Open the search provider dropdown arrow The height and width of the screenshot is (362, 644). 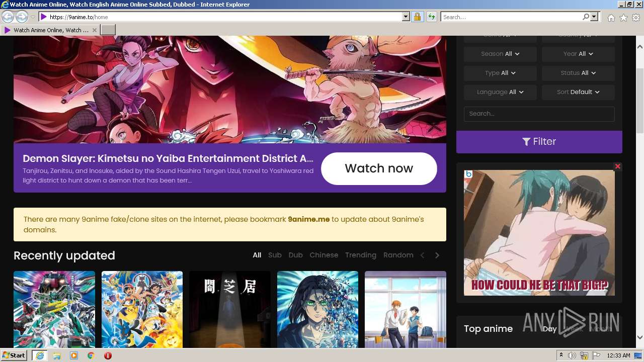594,17
